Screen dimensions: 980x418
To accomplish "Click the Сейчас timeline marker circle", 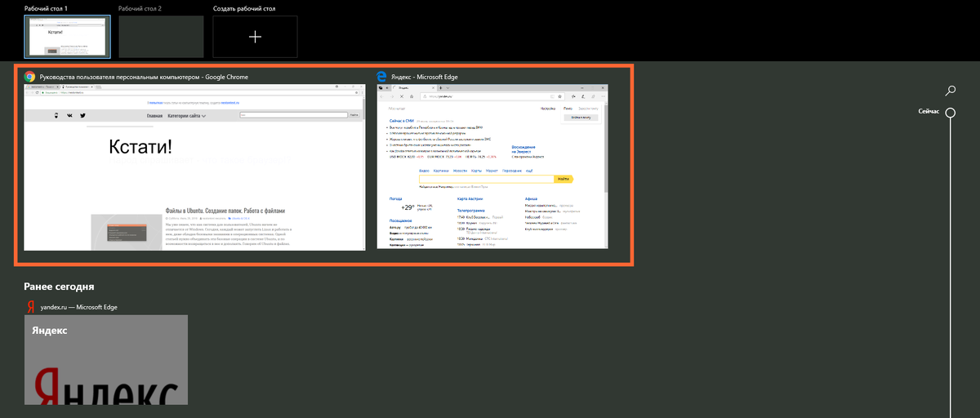I will (951, 113).
